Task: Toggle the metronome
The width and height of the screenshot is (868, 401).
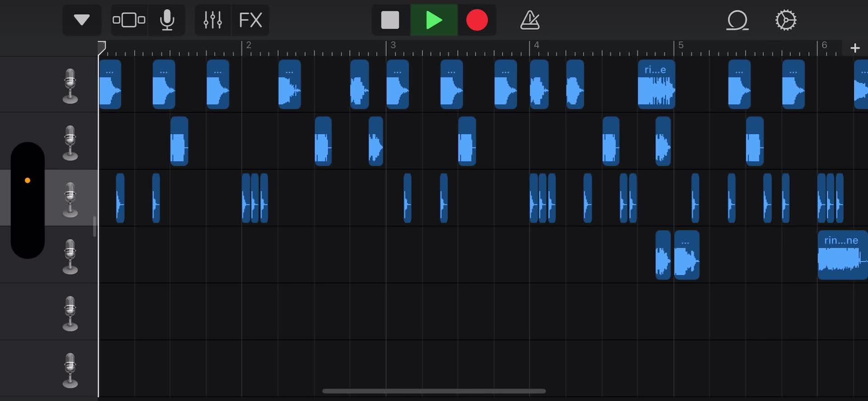Action: 530,20
